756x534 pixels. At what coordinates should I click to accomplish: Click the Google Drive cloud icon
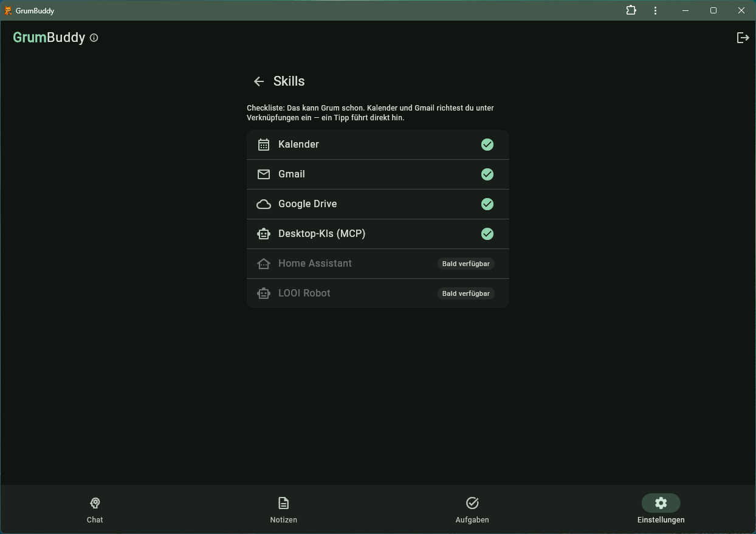(x=264, y=204)
